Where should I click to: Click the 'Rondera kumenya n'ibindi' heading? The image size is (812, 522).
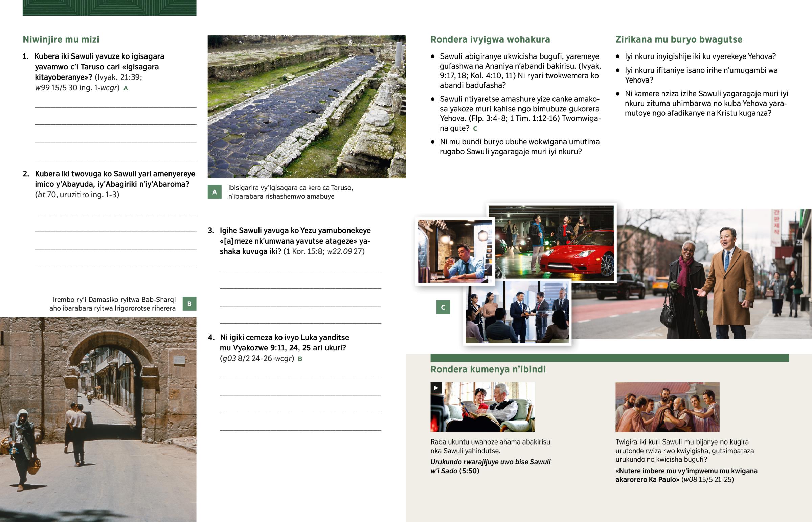coord(488,369)
